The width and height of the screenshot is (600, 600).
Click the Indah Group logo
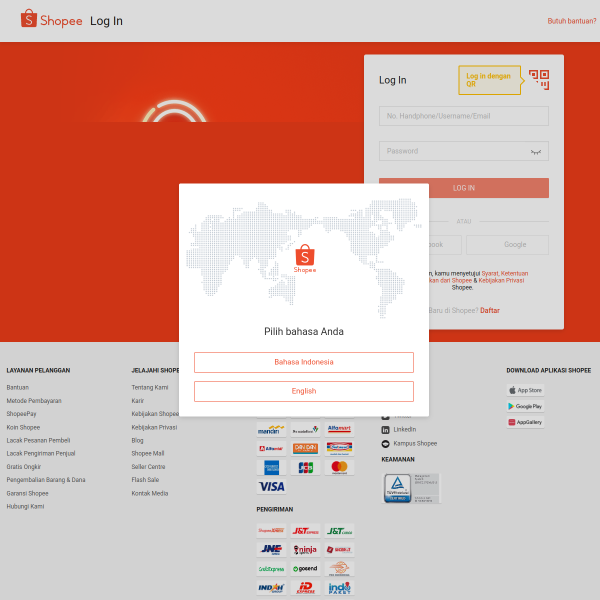271,587
